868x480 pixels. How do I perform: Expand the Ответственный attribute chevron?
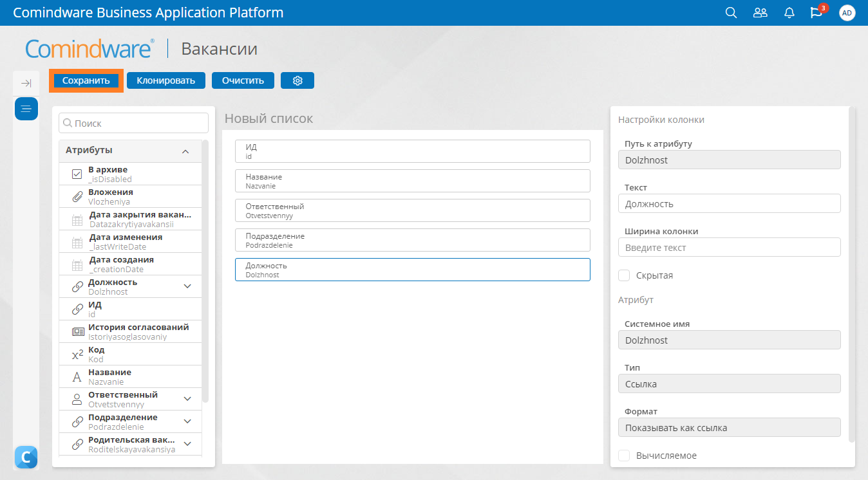tap(187, 399)
